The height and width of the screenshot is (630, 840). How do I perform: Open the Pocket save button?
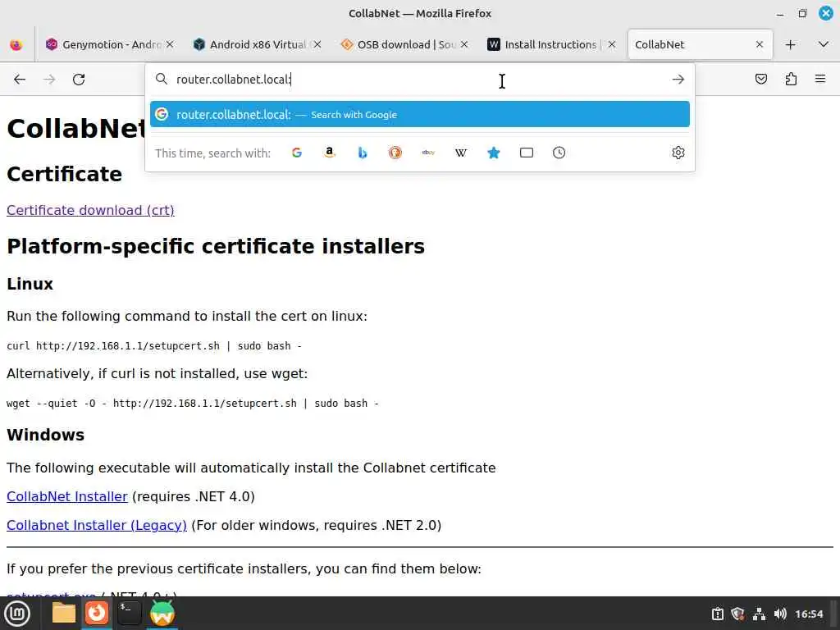point(760,80)
